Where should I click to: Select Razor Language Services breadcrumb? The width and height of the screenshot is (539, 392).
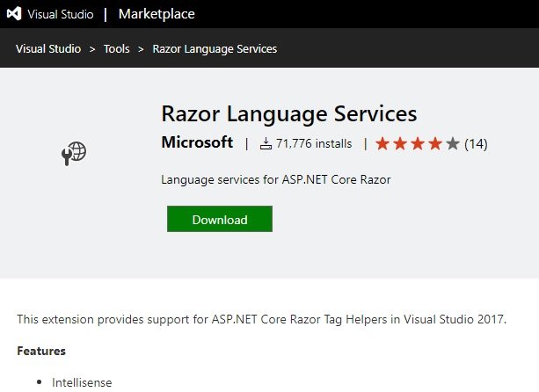(215, 49)
